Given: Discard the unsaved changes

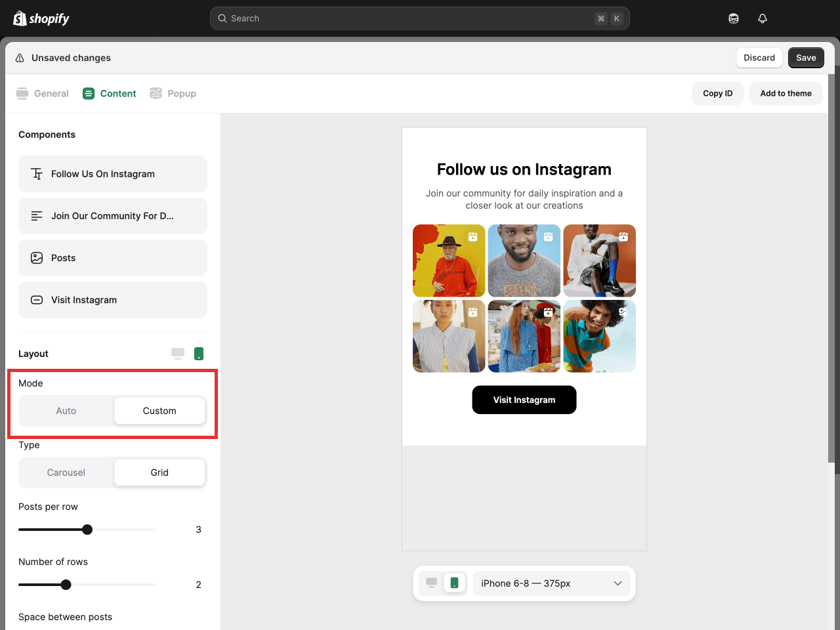Looking at the screenshot, I should (759, 58).
